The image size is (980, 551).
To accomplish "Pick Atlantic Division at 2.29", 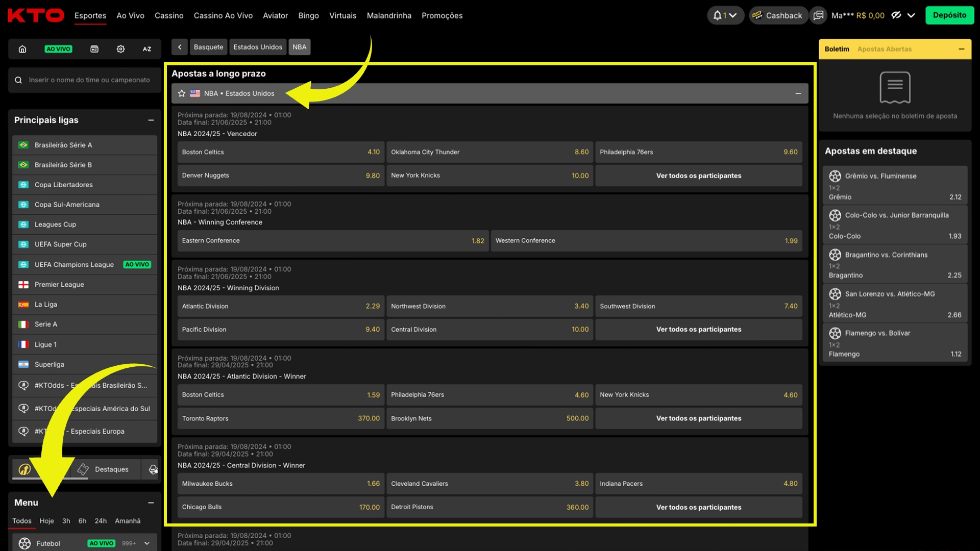I will click(281, 306).
